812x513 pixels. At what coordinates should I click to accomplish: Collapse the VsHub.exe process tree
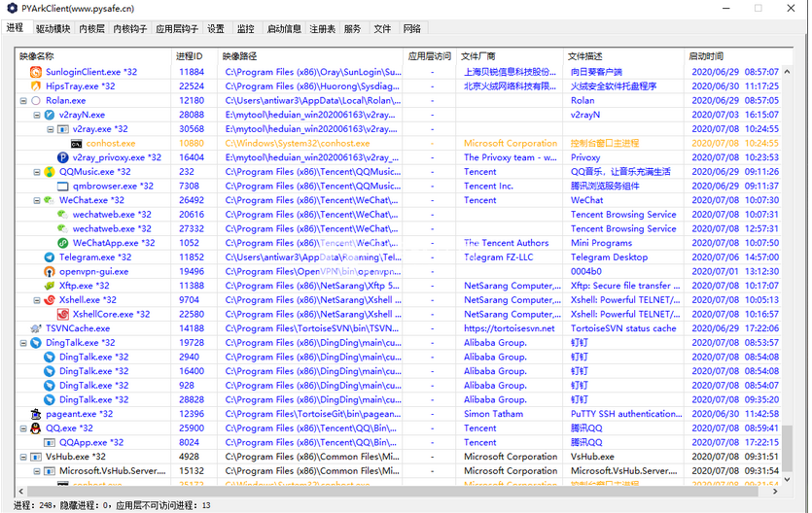[x=23, y=458]
